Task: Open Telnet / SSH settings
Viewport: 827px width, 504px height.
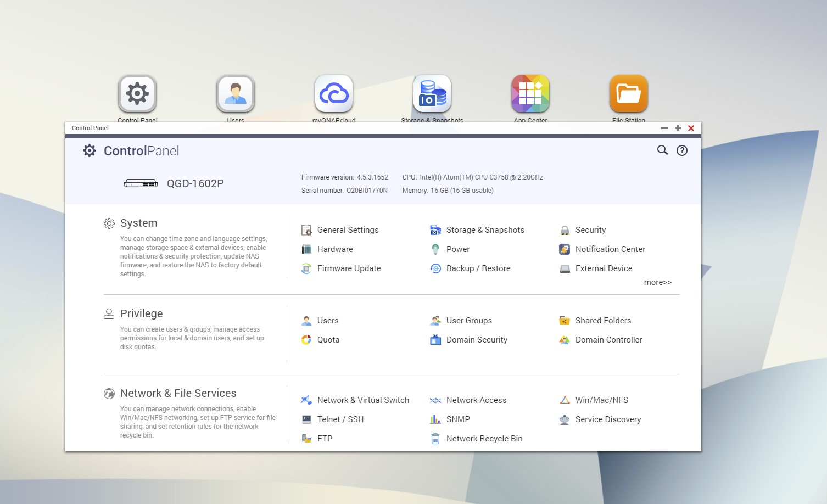Action: coord(340,419)
